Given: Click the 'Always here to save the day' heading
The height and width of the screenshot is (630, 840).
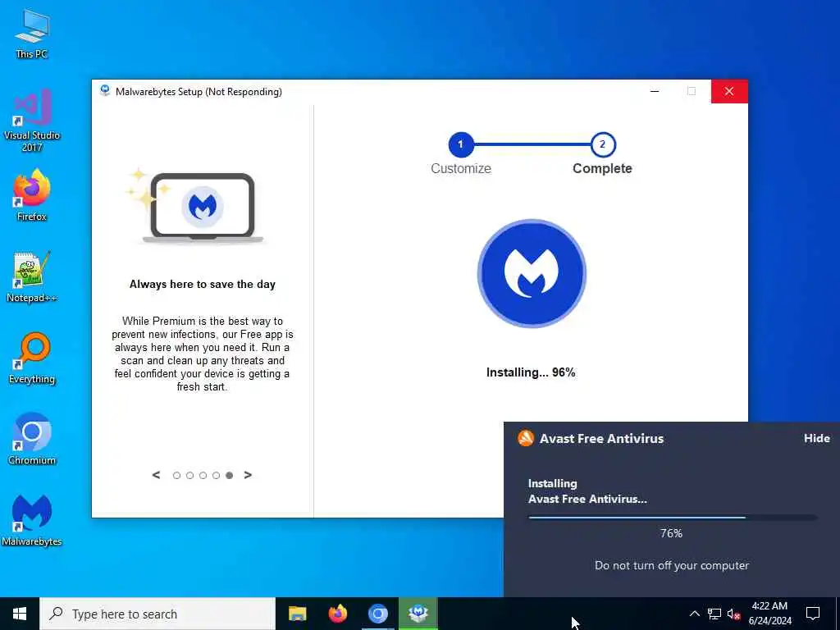Looking at the screenshot, I should pyautogui.click(x=203, y=285).
